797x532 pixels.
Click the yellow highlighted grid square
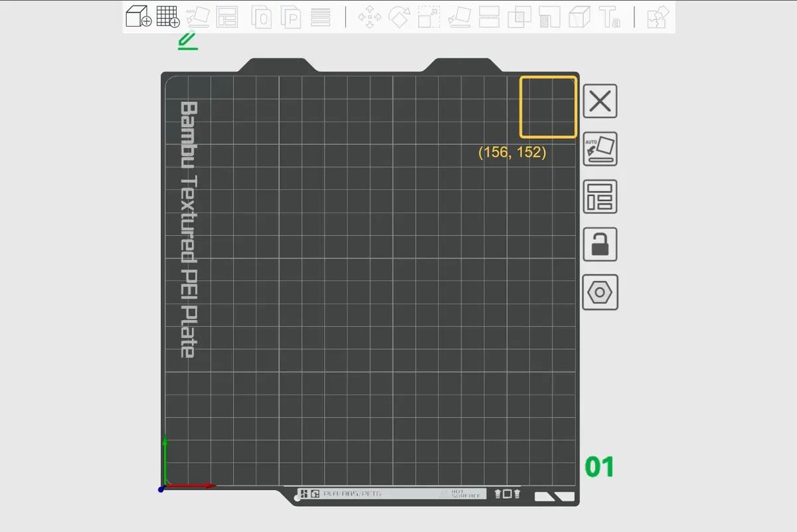pyautogui.click(x=548, y=107)
